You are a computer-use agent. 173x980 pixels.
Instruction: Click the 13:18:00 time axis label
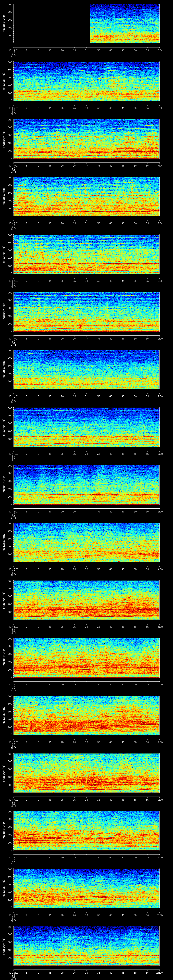pyautogui.click(x=13, y=857)
